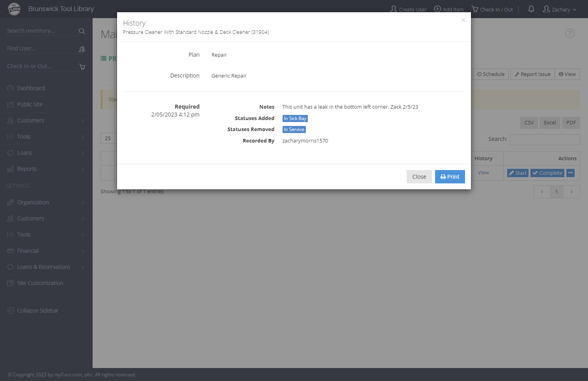Viewport: 588px width, 381px height.
Task: Click the Check In or Out input field
Action: [42, 66]
